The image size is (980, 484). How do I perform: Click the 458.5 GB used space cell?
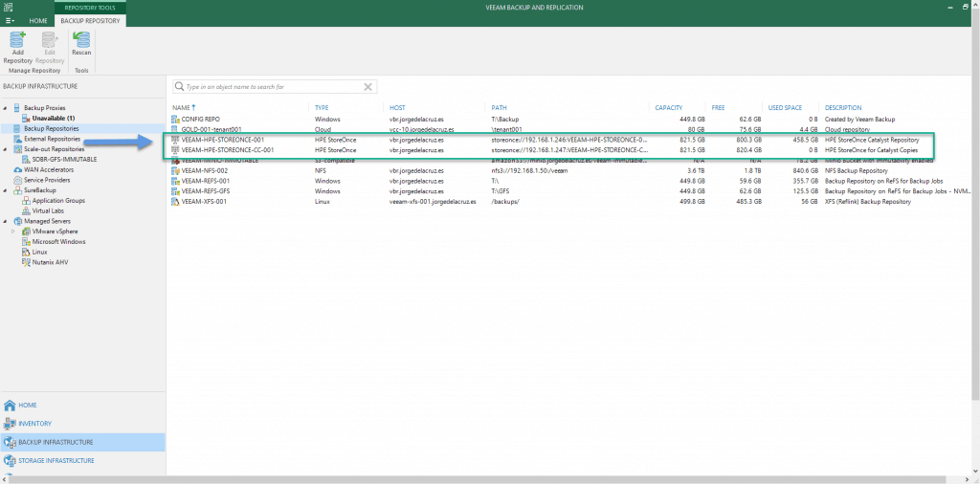804,140
